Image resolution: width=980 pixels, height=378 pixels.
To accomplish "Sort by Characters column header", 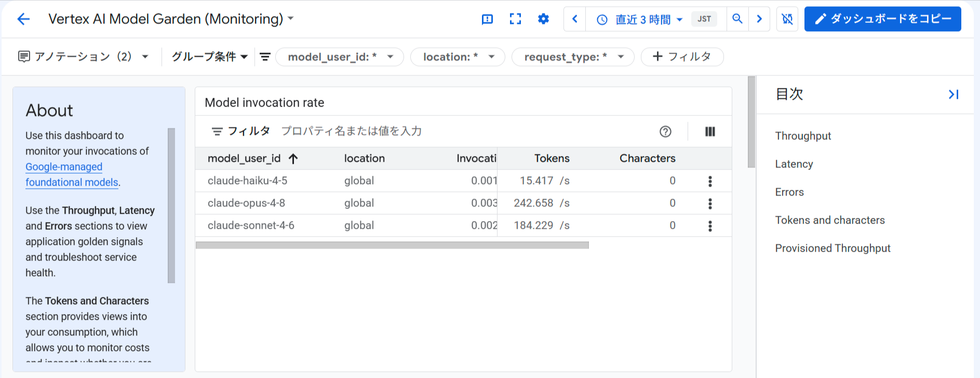I will pos(648,159).
